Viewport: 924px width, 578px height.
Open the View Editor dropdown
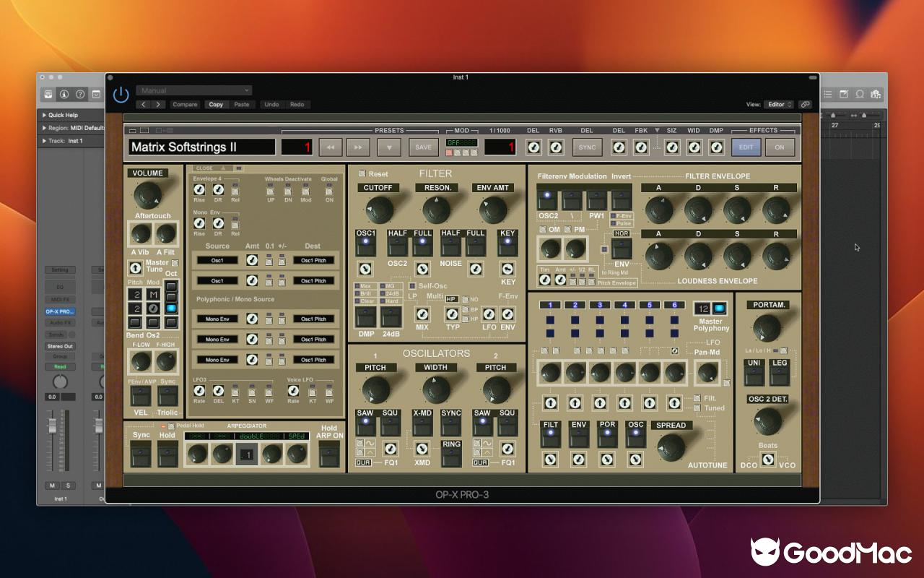(x=779, y=104)
